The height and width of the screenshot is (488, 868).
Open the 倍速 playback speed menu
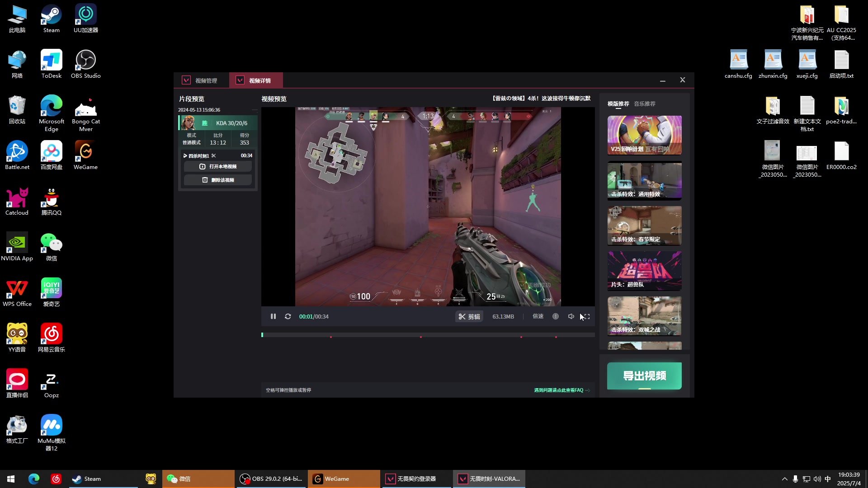[x=538, y=316]
